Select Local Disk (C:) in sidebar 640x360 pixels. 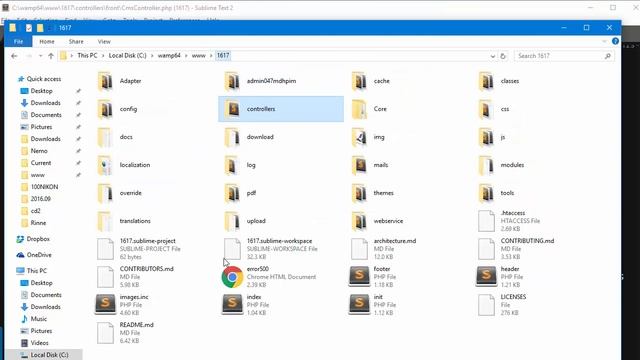pos(44,355)
